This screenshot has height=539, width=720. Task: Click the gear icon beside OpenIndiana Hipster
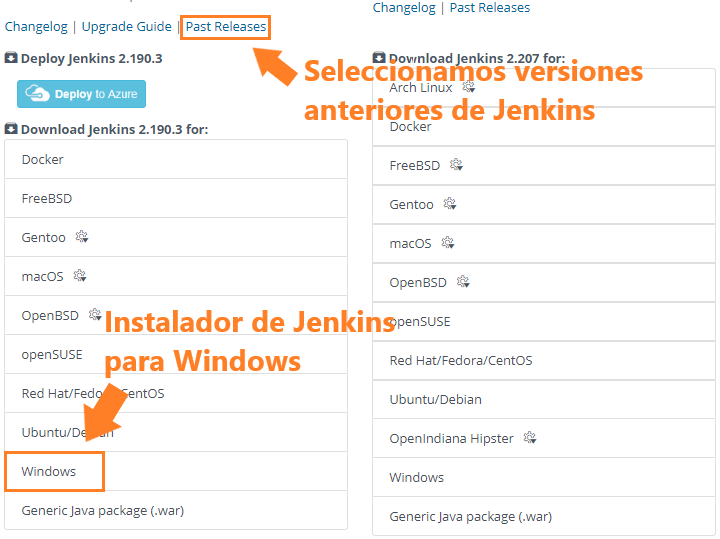coord(530,438)
